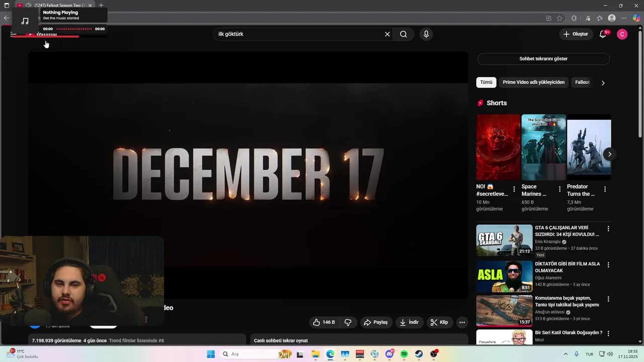Mute the Fallout Season Two tab audio
The width and height of the screenshot is (644, 362).
click(28, 6)
